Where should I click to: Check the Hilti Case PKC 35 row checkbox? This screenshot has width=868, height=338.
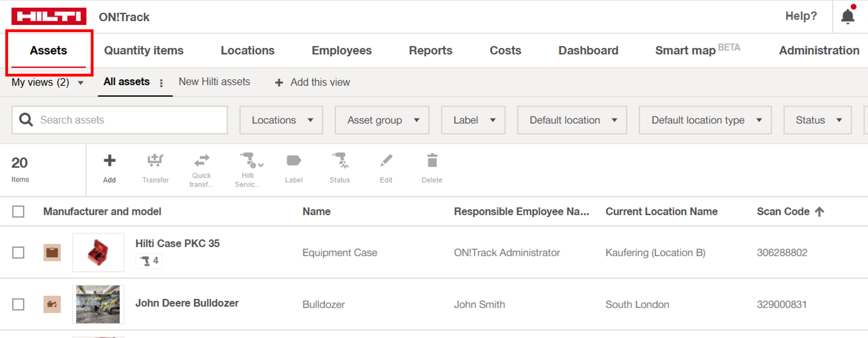click(x=18, y=253)
